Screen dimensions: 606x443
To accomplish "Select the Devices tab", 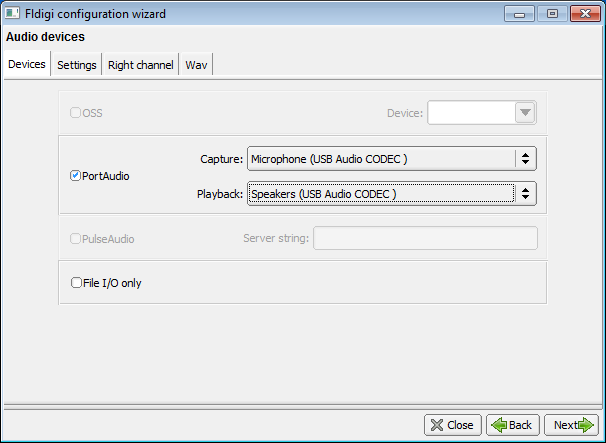I will 27,64.
